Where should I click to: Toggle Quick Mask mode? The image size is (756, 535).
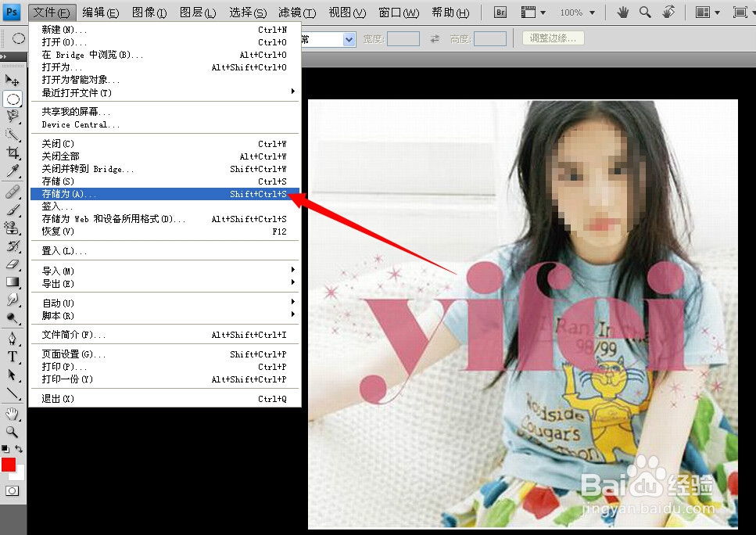click(x=13, y=490)
